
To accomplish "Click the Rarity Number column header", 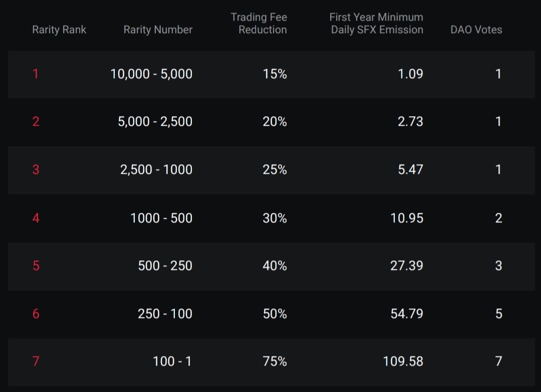I will coord(158,30).
